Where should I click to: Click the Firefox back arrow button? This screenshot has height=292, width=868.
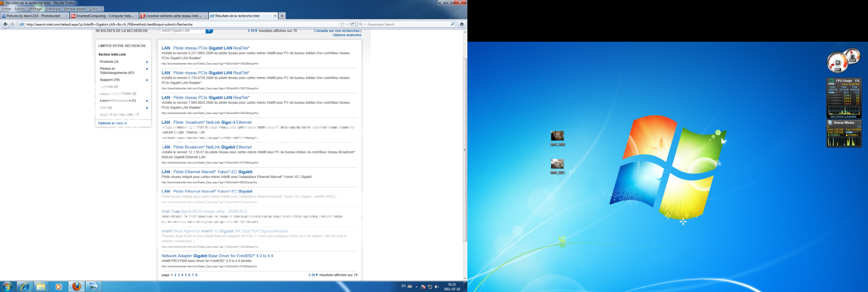(x=5, y=24)
